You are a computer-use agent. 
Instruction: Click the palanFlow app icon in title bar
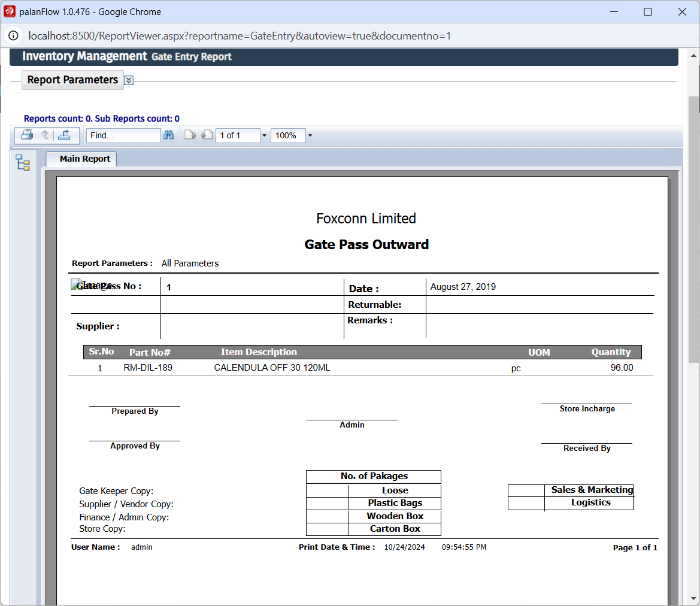pos(10,11)
